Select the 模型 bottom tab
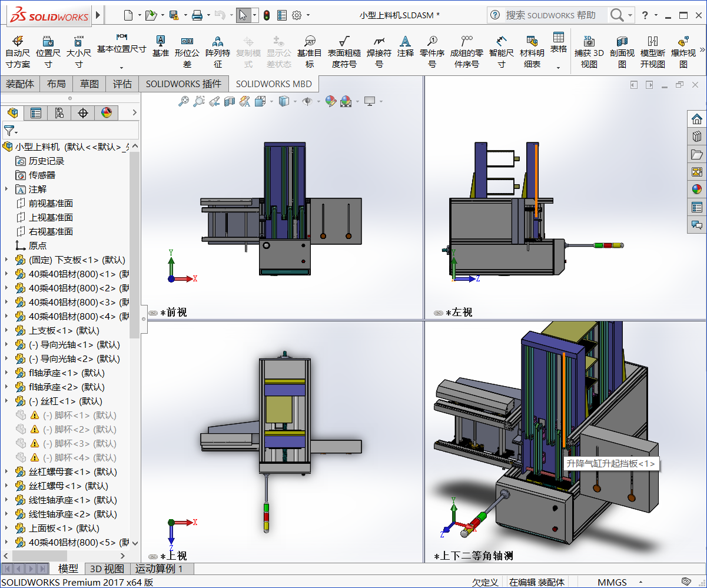The height and width of the screenshot is (588, 707). click(68, 569)
